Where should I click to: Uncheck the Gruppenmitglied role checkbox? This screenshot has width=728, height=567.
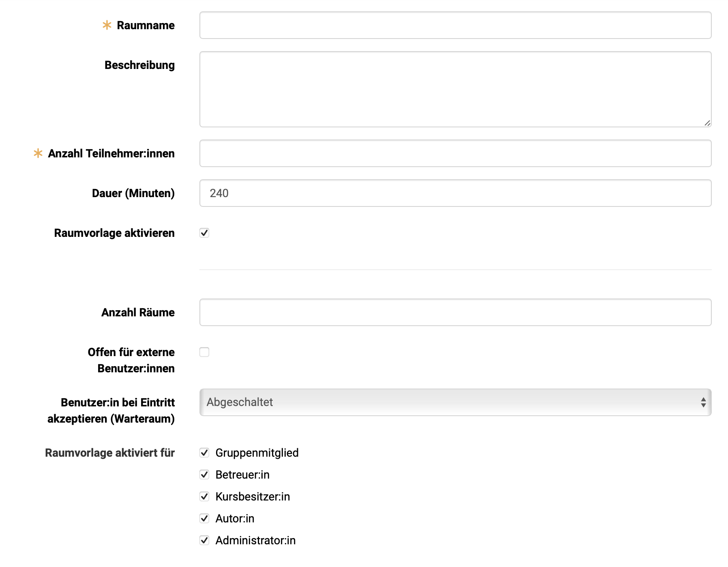tap(205, 453)
